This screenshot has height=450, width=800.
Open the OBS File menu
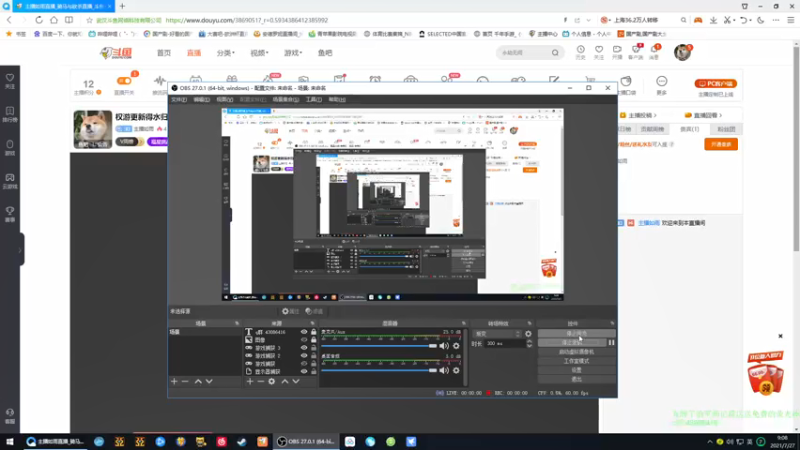click(179, 99)
